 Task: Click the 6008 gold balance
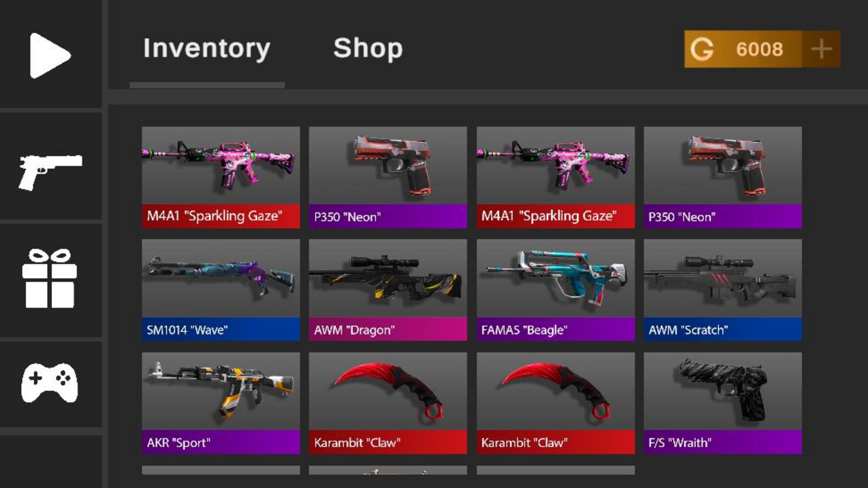click(x=759, y=49)
